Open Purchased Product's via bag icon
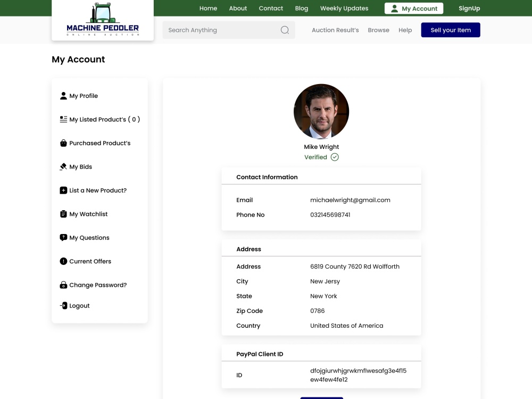Image resolution: width=532 pixels, height=399 pixels. tap(63, 143)
